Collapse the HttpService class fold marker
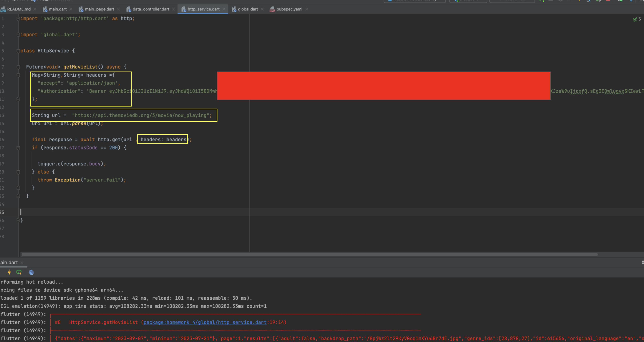Screen dimensions: 644x342 pos(18,51)
